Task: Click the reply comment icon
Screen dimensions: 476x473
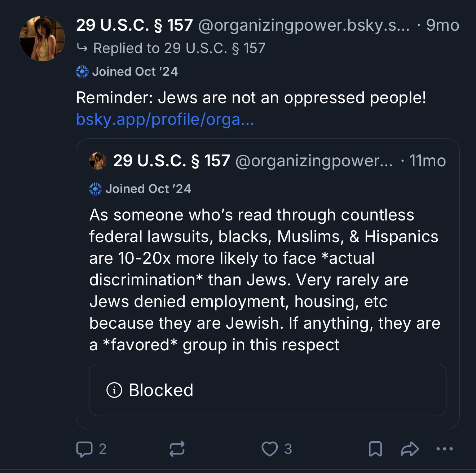Action: click(x=84, y=449)
